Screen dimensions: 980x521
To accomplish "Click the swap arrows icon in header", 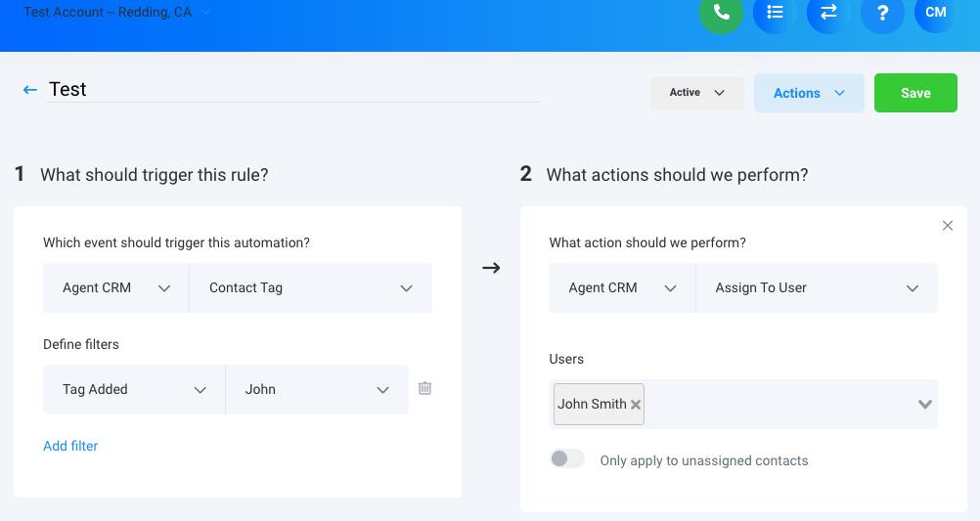I will (x=828, y=12).
